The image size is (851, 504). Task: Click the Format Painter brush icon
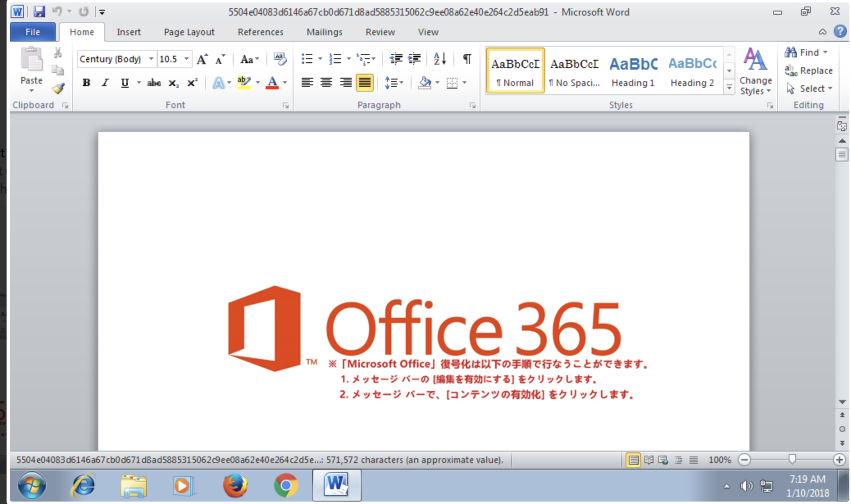58,88
